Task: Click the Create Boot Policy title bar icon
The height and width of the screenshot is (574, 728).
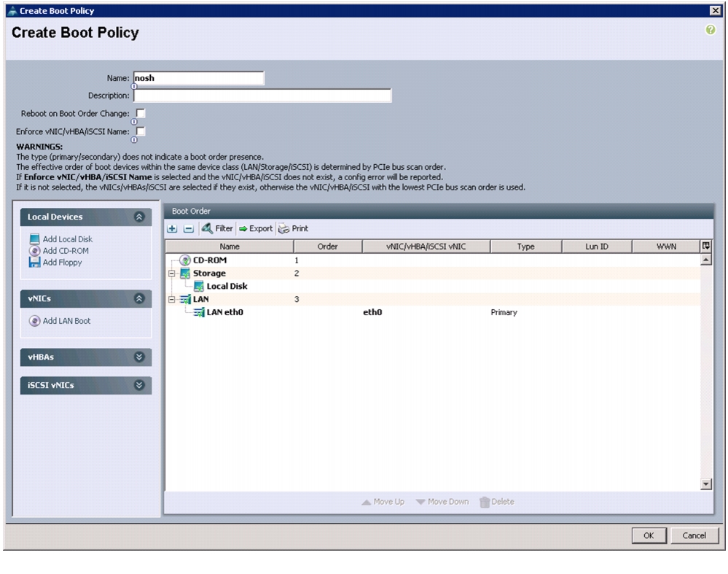Action: [x=12, y=11]
